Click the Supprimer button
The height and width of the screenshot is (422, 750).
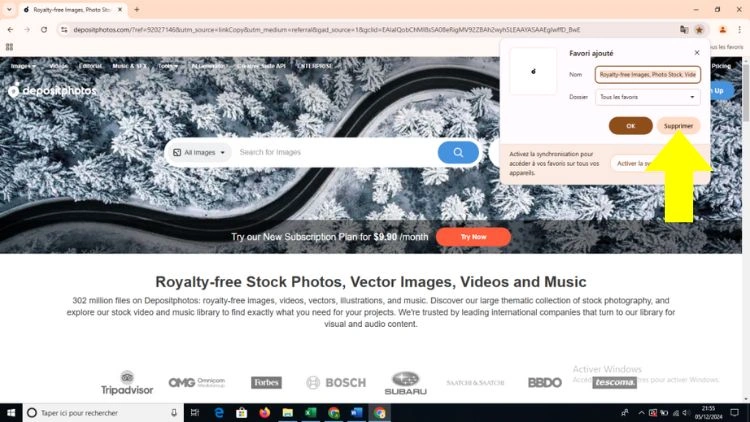point(678,126)
